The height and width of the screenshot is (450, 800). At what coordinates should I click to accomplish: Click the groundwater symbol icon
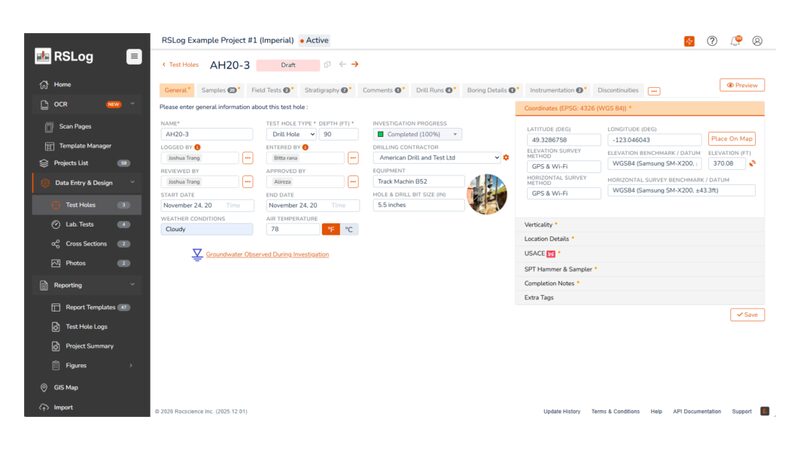pyautogui.click(x=197, y=255)
